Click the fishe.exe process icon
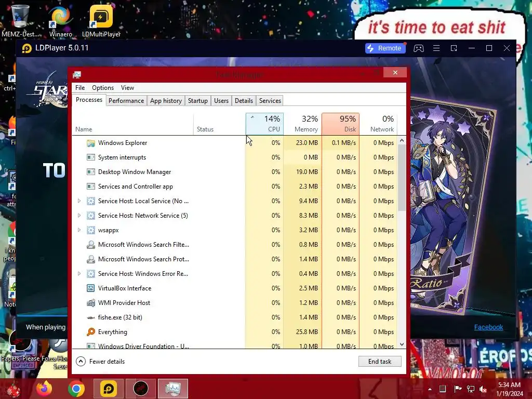The width and height of the screenshot is (532, 399). [x=90, y=317]
